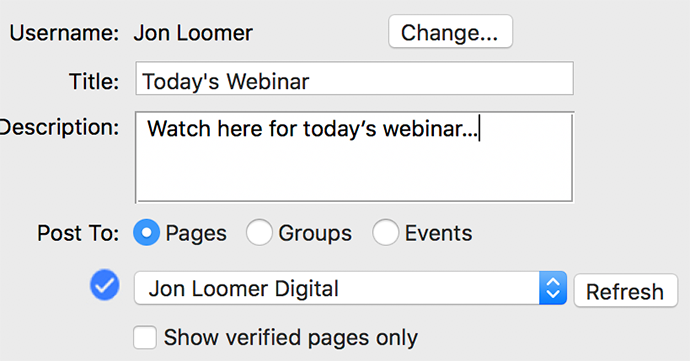Viewport: 690px width, 361px height.
Task: Click the Title label
Action: tap(94, 82)
